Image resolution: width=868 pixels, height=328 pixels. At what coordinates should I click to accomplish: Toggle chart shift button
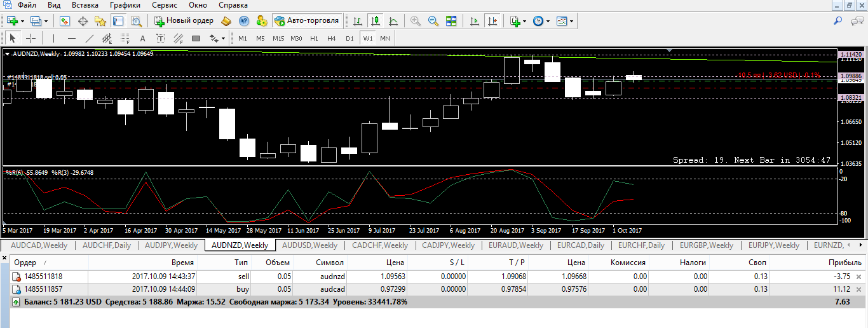[x=492, y=21]
